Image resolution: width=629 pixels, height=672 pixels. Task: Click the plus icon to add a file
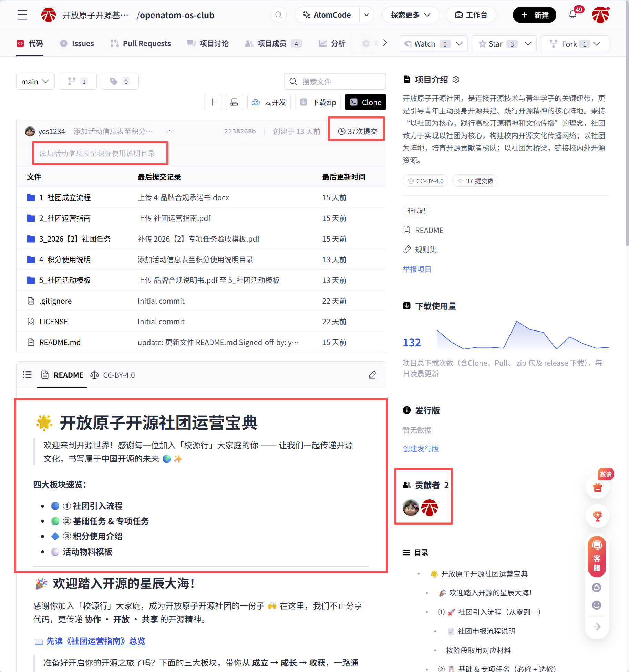(213, 102)
